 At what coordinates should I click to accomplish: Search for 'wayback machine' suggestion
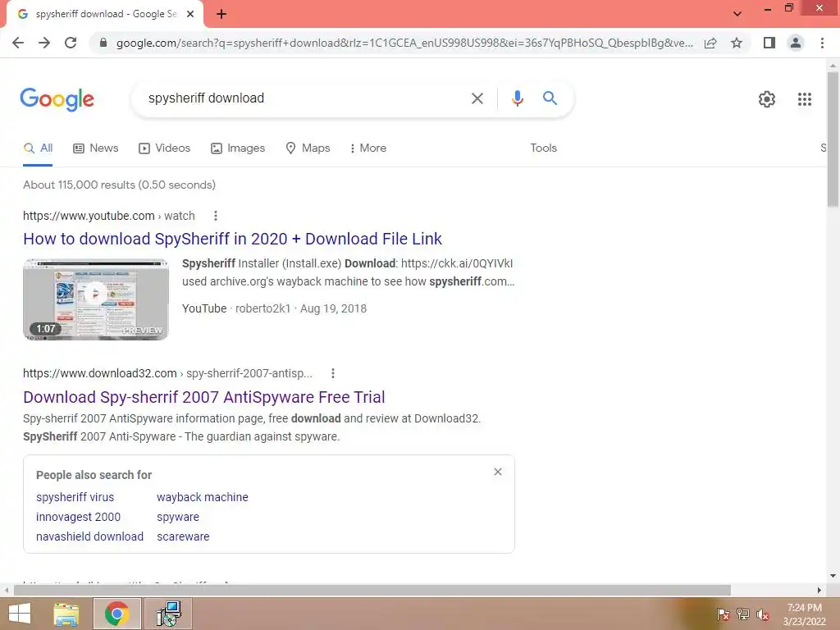(x=203, y=497)
